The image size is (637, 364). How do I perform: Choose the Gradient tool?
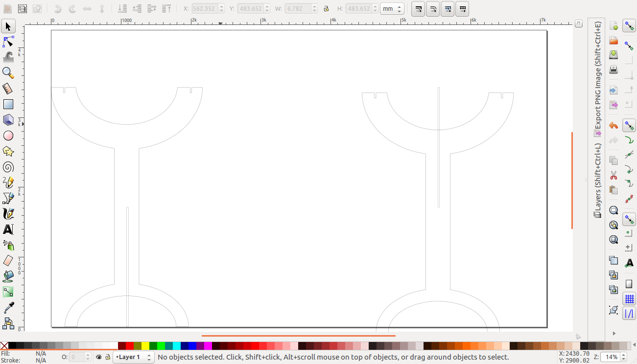pyautogui.click(x=8, y=292)
